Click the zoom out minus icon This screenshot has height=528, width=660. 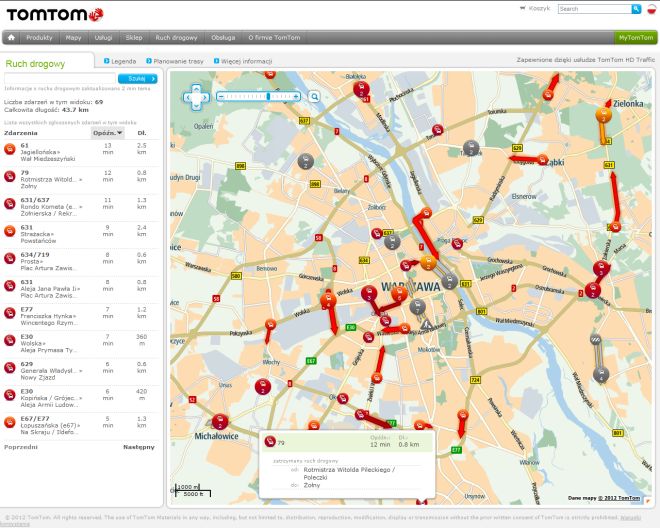220,96
